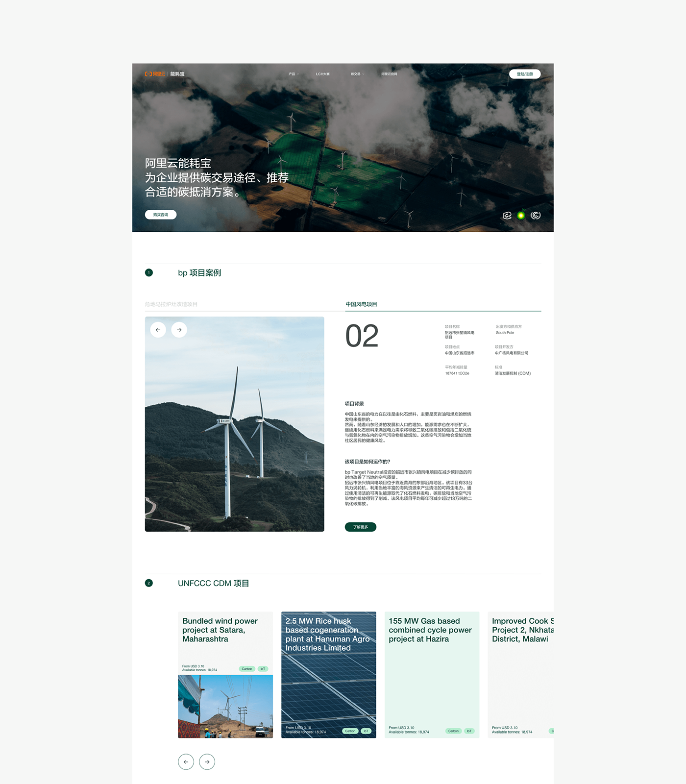Click price text on the Hazira card
This screenshot has width=686, height=784.
coord(402,728)
